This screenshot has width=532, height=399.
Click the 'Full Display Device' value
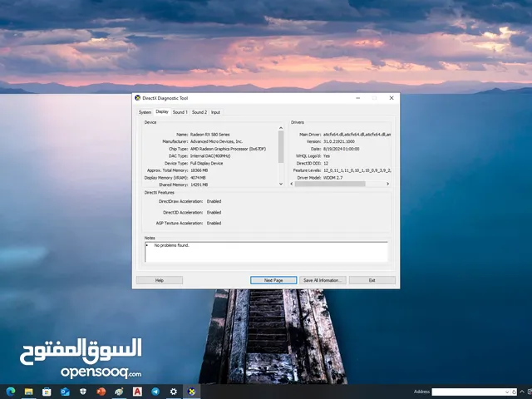click(206, 164)
